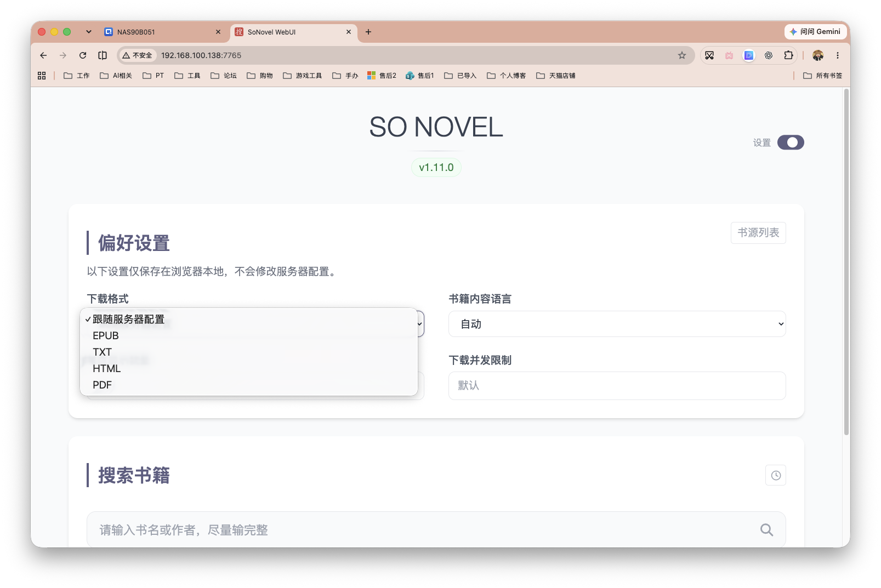Open the AI相关 bookmark folder

(116, 76)
